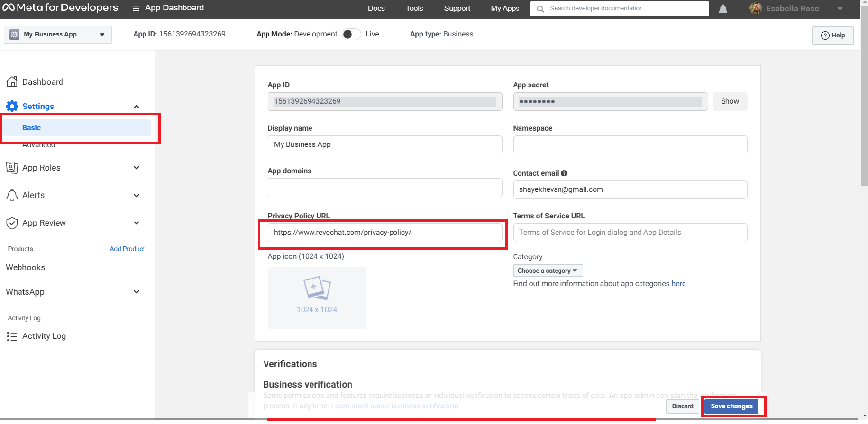The width and height of the screenshot is (868, 424).
Task: Open account dropdown arrow beside Esabella Rose
Action: (840, 9)
